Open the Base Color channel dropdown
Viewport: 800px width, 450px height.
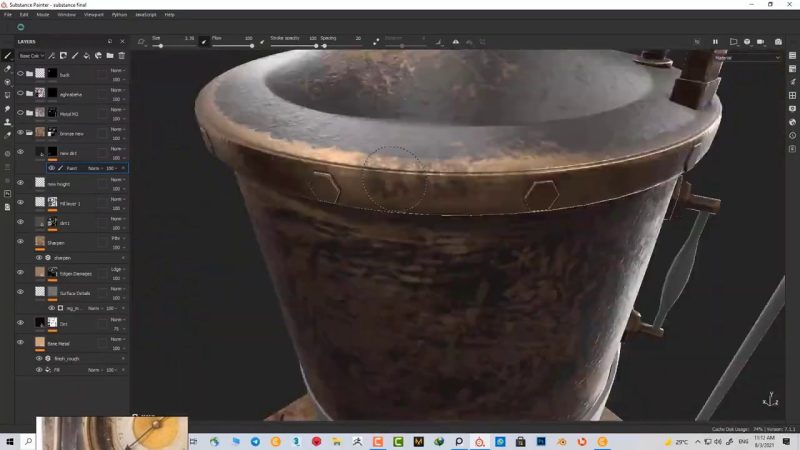32,56
